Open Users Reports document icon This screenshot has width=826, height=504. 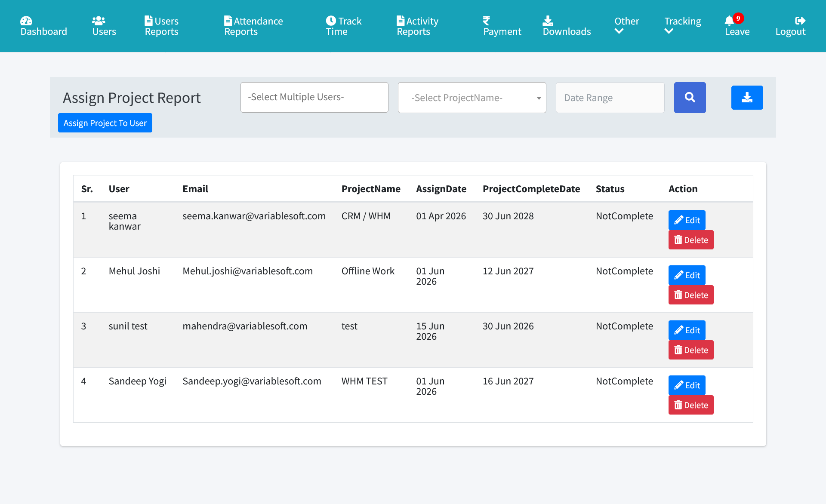[148, 21]
